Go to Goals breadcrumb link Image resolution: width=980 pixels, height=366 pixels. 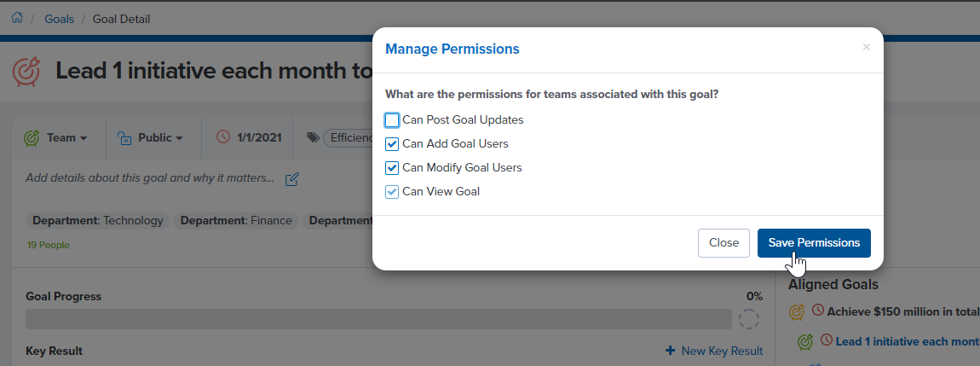[x=60, y=19]
